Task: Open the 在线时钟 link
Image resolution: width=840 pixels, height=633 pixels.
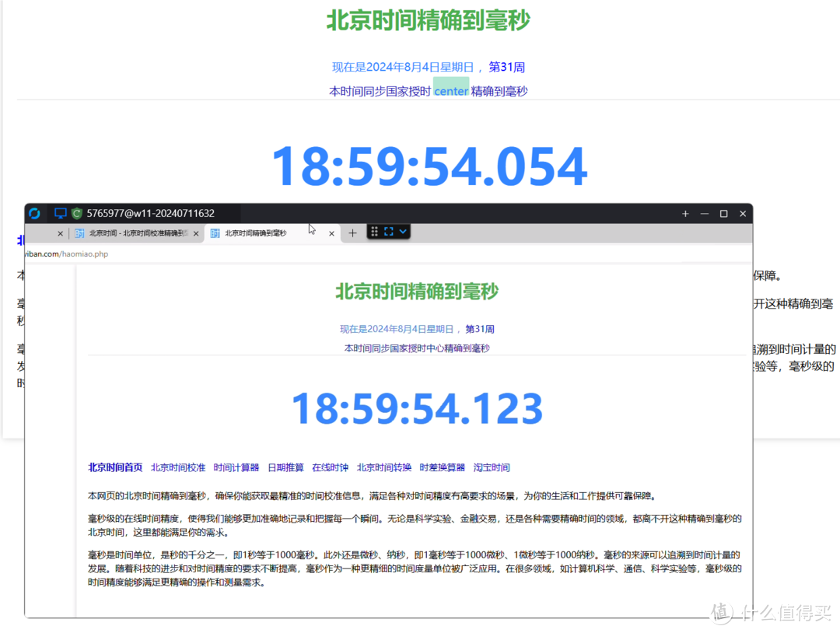Action: (329, 467)
